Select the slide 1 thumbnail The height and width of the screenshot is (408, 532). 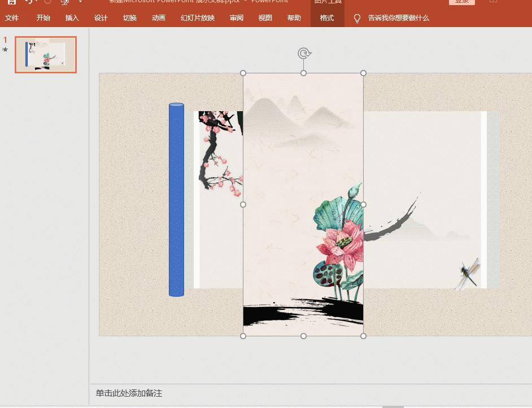click(x=46, y=55)
